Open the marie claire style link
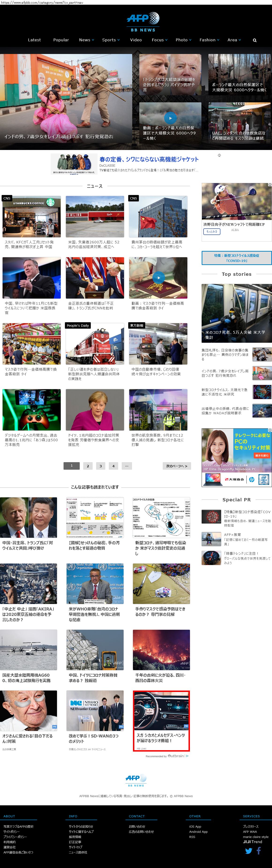 coord(256,837)
